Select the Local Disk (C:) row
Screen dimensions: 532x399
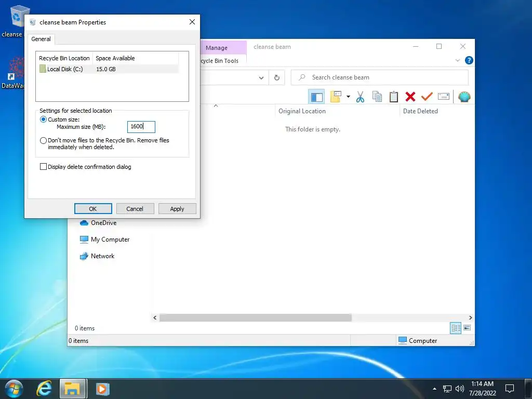click(109, 69)
